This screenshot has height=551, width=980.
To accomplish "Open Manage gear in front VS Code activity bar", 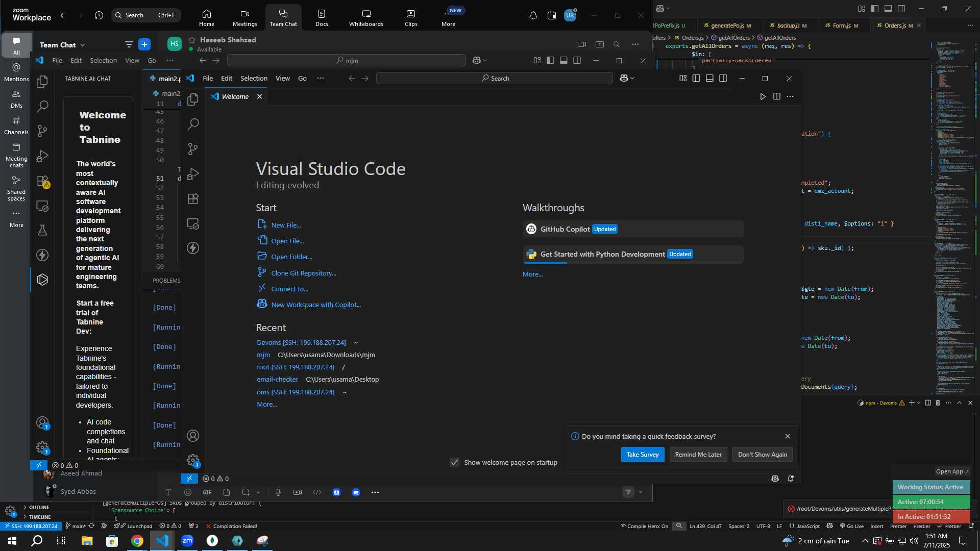I will point(193,460).
